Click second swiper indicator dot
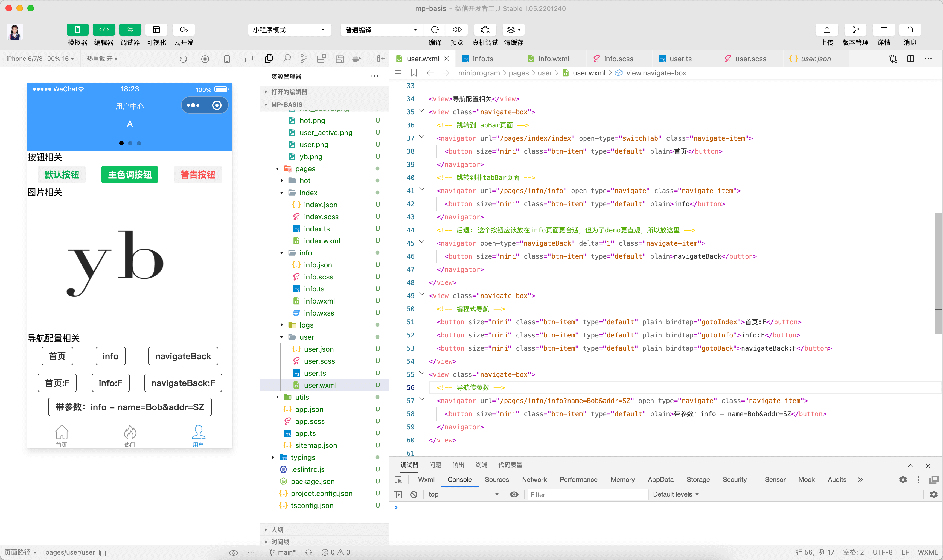Screen dimensions: 943x560 coord(130,143)
